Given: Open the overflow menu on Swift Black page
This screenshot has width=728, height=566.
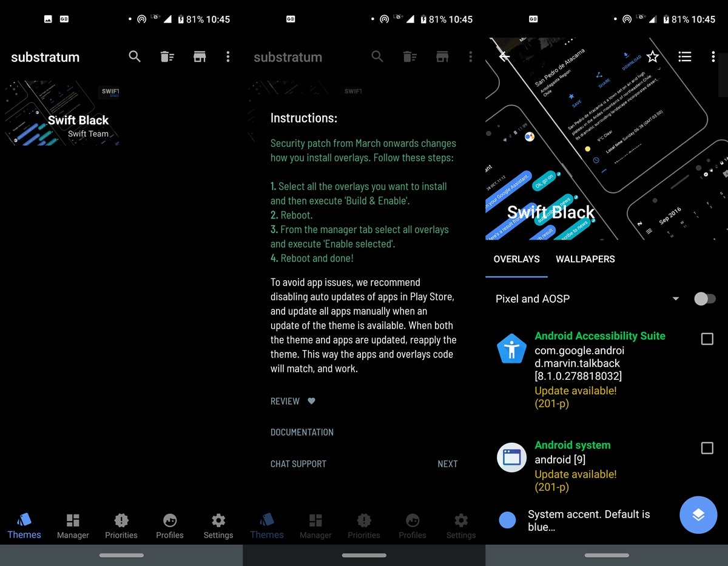Looking at the screenshot, I should click(713, 56).
